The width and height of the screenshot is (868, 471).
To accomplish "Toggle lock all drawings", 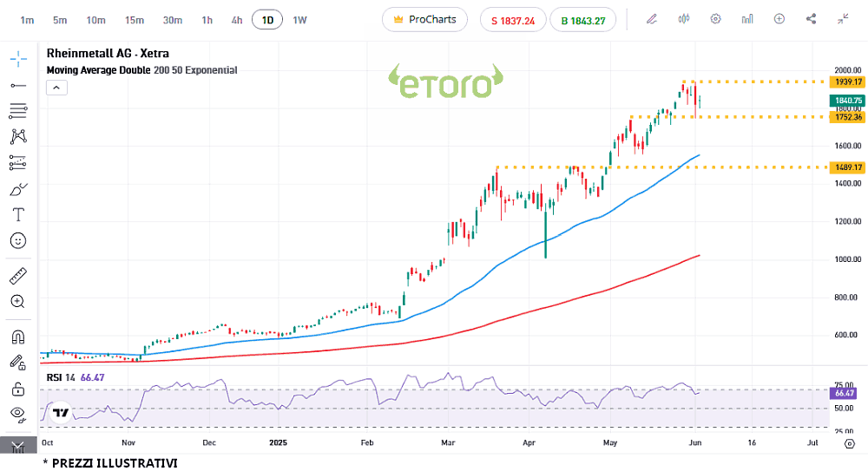I will coord(18,389).
